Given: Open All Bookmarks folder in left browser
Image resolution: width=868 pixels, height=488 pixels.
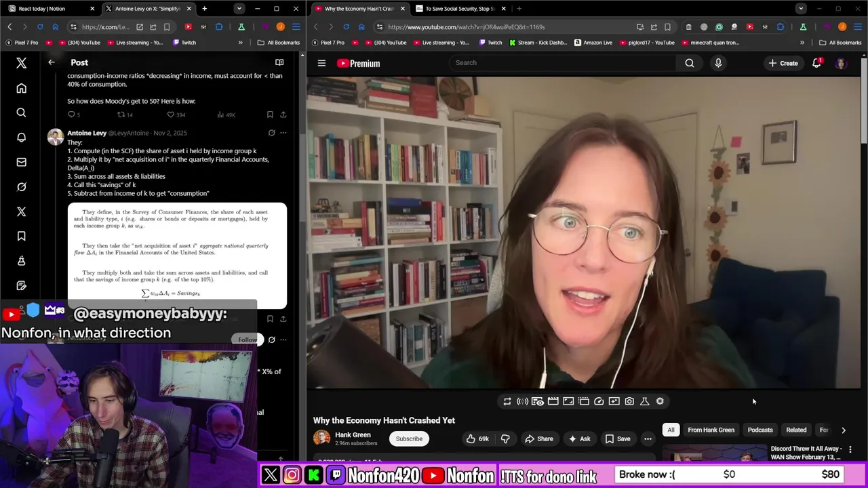Looking at the screenshot, I should pos(279,43).
